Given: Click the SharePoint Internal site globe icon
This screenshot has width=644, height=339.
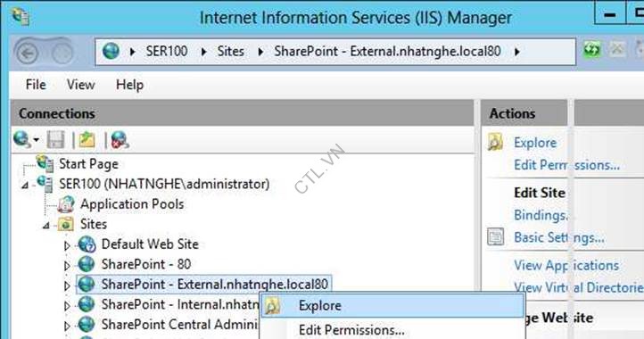Looking at the screenshot, I should 87,304.
